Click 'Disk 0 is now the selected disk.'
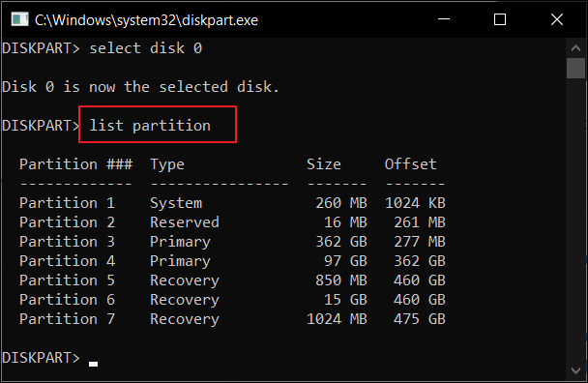Viewport: 588px width, 383px height. point(140,87)
